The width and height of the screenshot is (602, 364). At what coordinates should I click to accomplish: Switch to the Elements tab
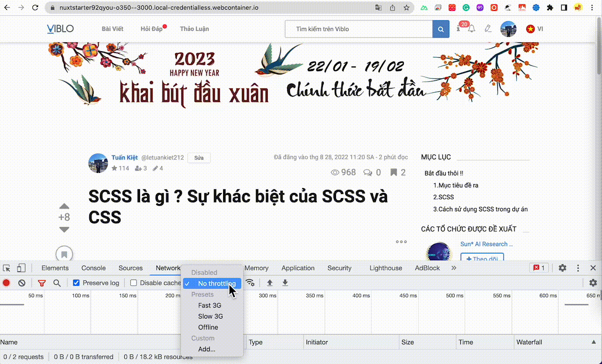[x=55, y=268]
